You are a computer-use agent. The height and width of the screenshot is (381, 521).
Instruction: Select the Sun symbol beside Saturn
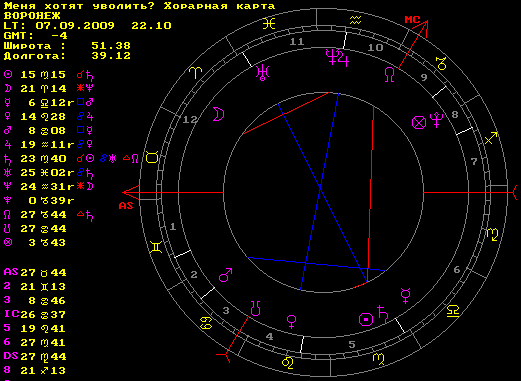coord(366,319)
